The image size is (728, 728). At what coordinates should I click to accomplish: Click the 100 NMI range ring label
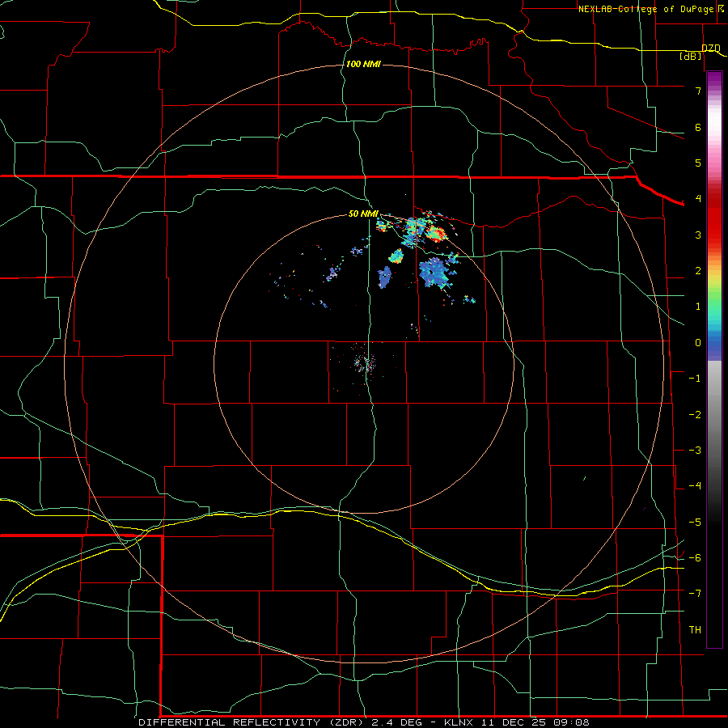[363, 64]
